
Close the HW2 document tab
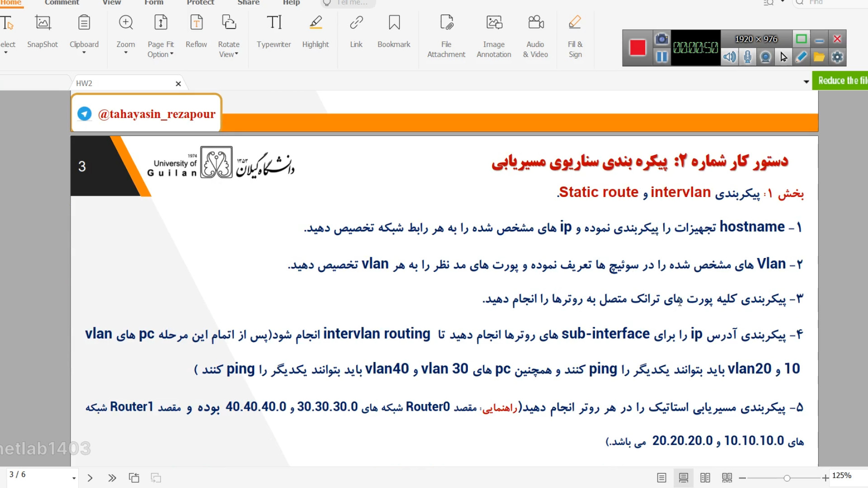click(178, 84)
